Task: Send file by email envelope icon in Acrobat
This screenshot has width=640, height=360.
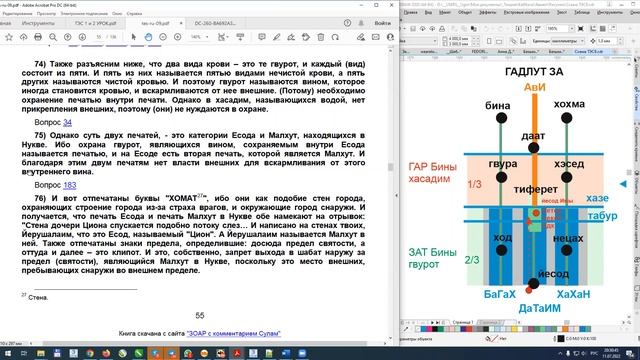Action: coord(376,37)
